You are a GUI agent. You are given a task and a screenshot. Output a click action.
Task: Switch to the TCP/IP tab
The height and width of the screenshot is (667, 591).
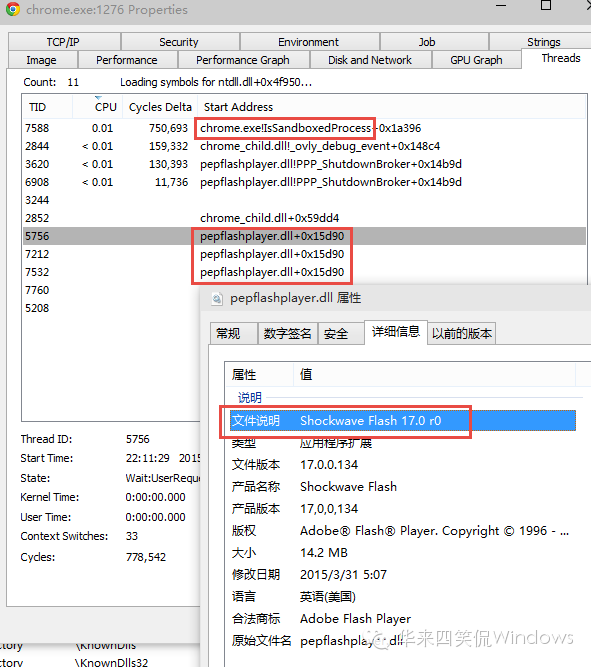coord(63,42)
